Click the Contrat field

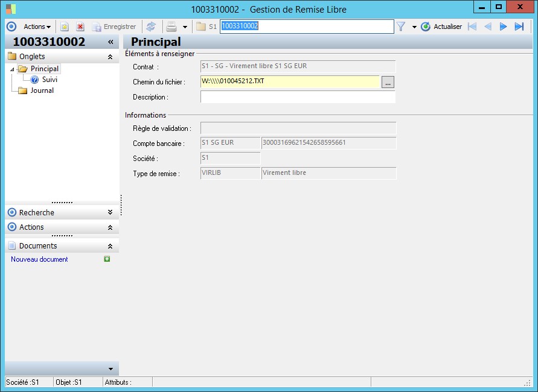point(298,66)
